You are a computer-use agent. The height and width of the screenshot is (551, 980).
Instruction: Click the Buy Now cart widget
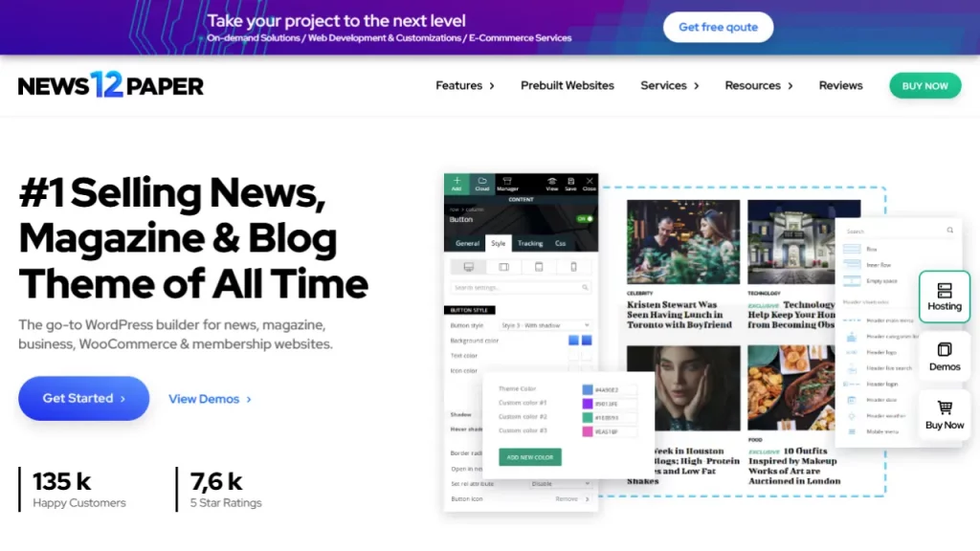click(944, 414)
